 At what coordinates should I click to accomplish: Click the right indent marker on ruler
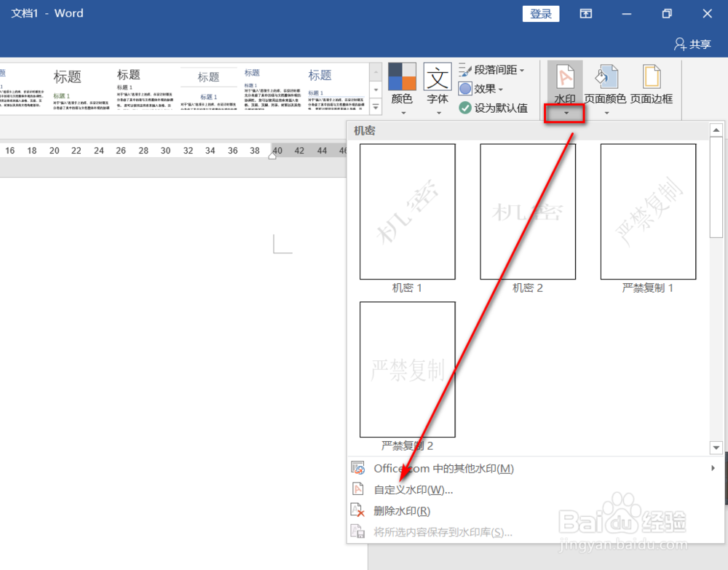(x=272, y=157)
